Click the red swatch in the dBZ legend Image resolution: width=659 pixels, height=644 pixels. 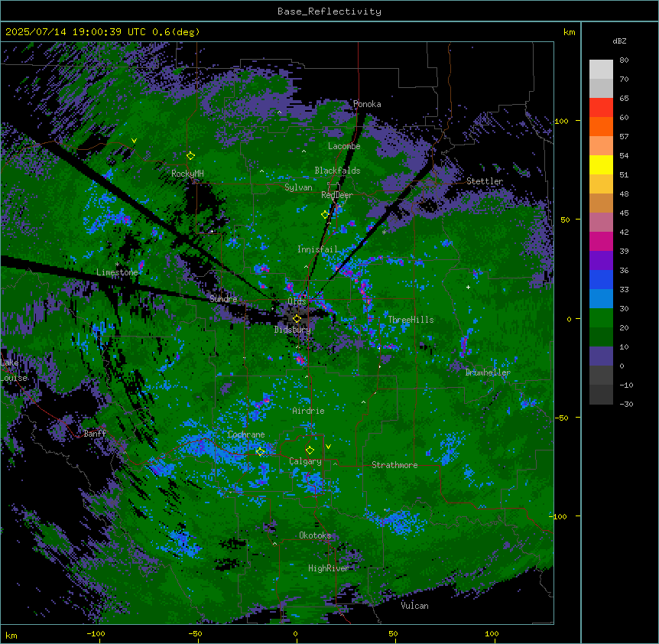click(601, 107)
